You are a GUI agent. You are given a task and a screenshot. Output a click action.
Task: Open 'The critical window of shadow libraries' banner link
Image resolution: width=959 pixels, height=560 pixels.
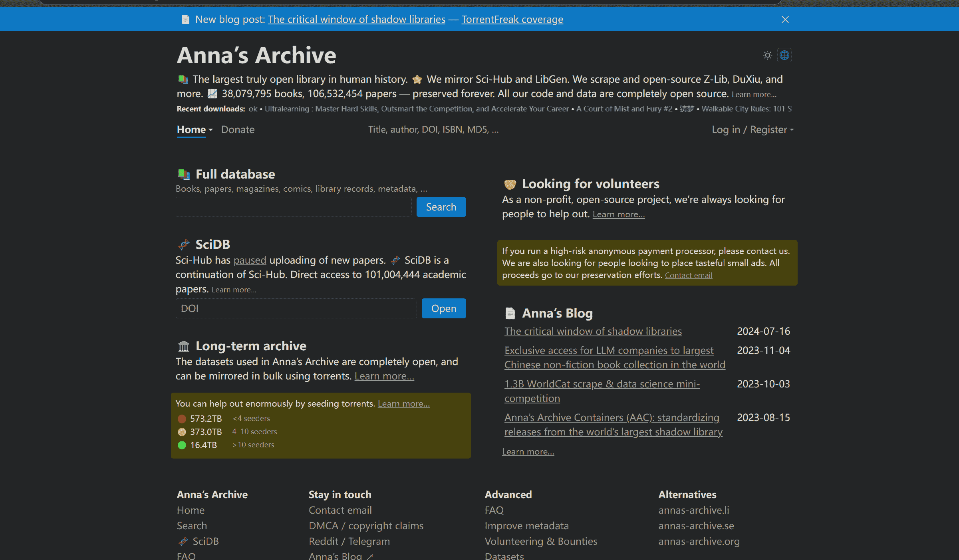click(356, 20)
